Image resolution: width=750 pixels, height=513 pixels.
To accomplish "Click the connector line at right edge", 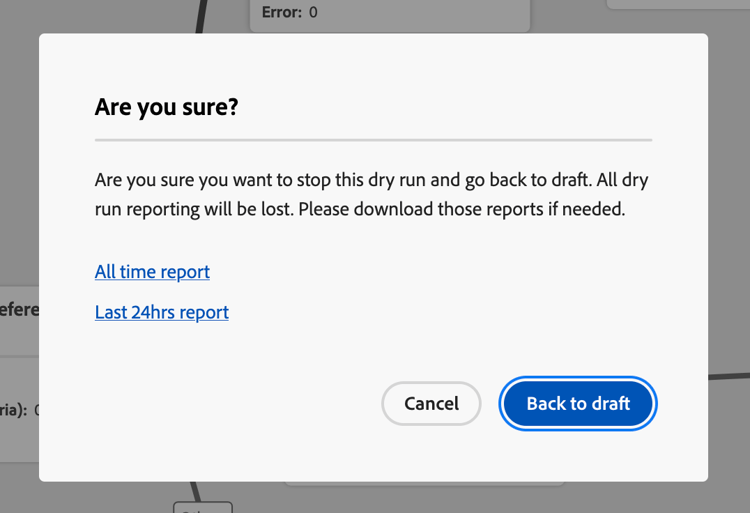I will click(728, 378).
